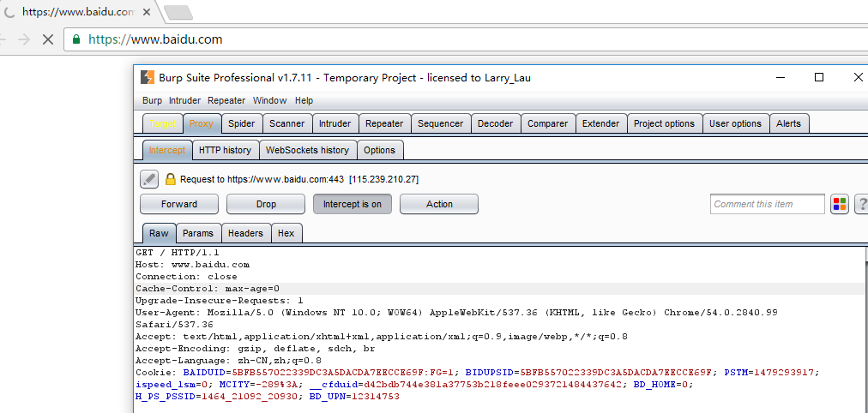Switch to the Headers view tab
This screenshot has width=868, height=413.
click(x=246, y=233)
